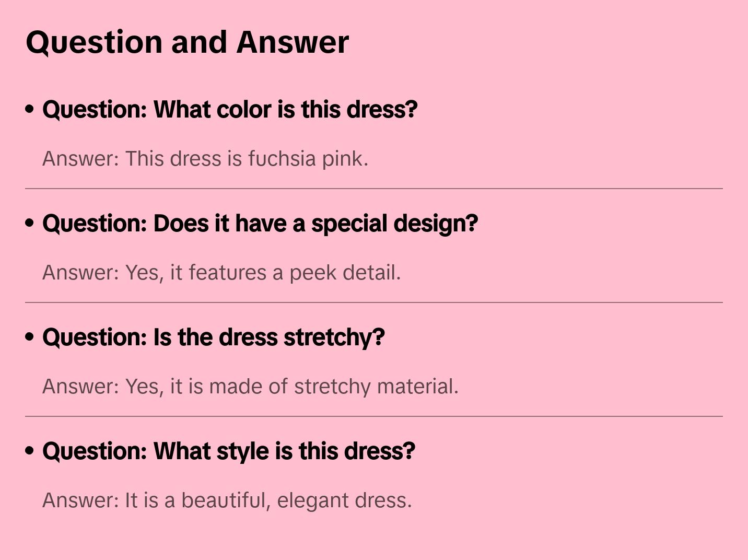Click the bullet beside the special design question

[x=30, y=223]
